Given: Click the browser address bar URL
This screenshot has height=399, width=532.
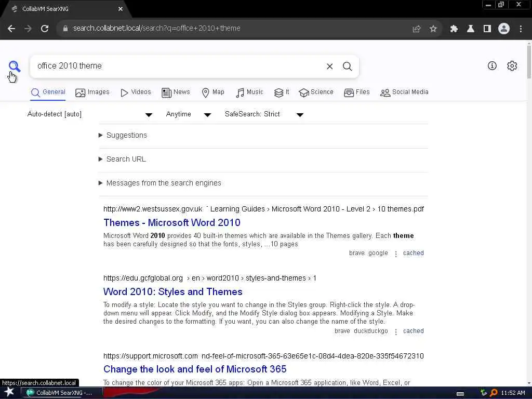Looking at the screenshot, I should (x=157, y=29).
